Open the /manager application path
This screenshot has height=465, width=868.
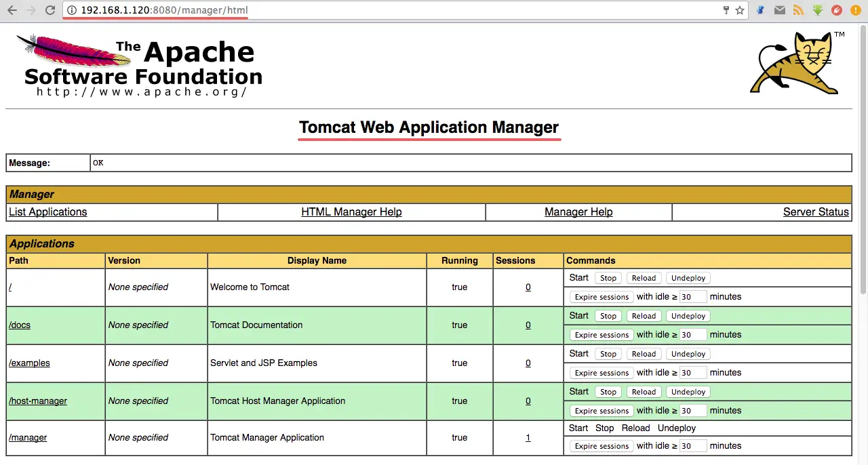[28, 438]
